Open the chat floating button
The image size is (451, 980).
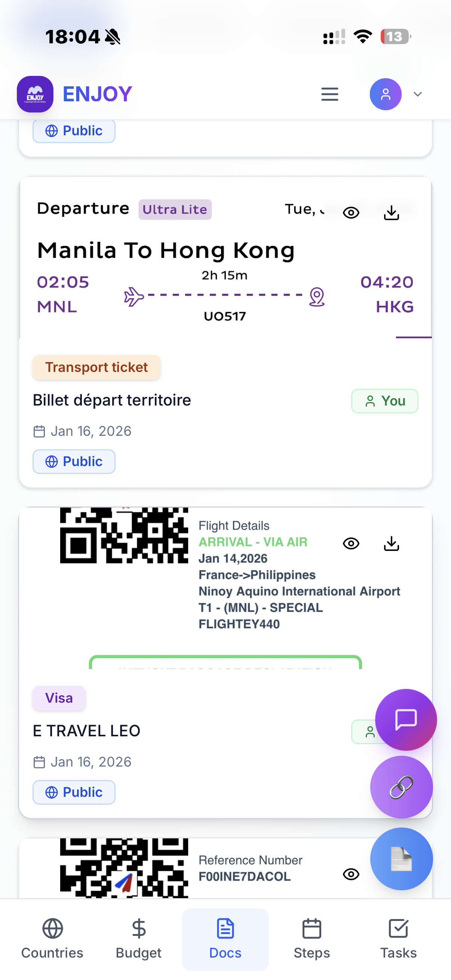coord(406,719)
